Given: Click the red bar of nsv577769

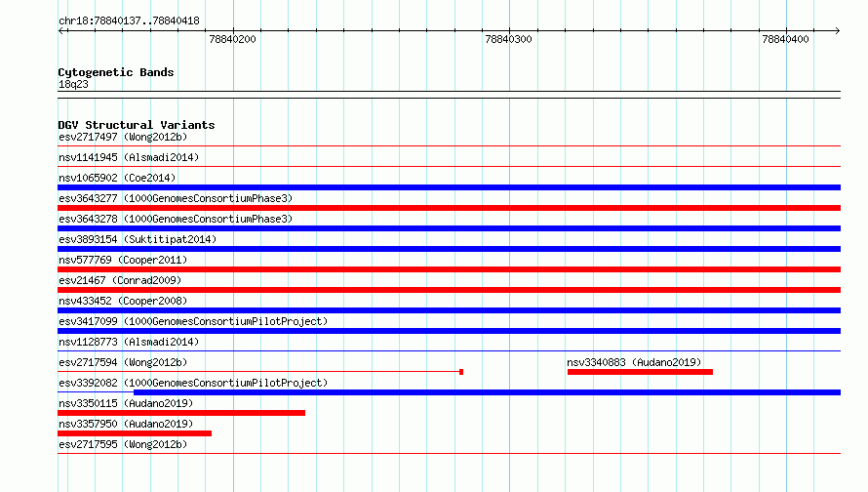Looking at the screenshot, I should [449, 269].
